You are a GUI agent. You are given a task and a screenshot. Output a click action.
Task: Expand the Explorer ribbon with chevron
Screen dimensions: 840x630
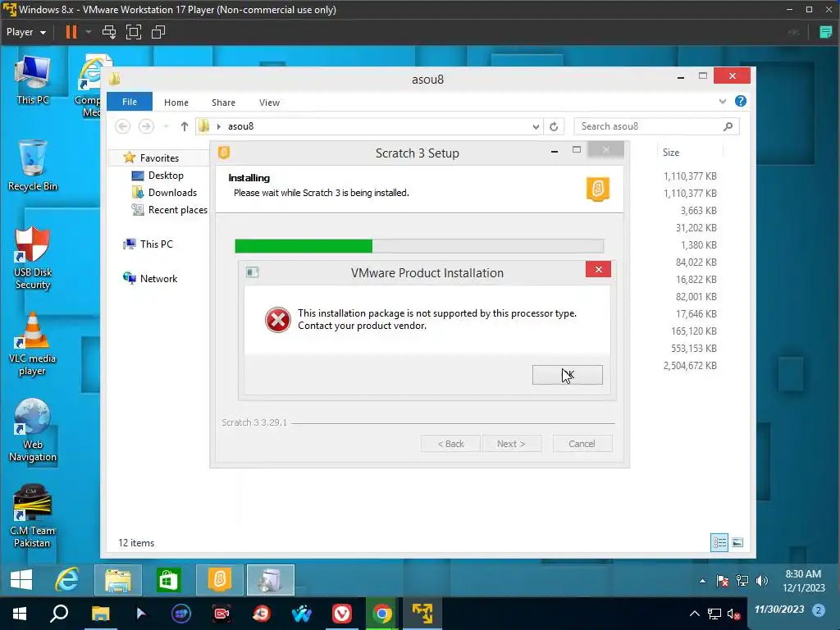coord(722,101)
